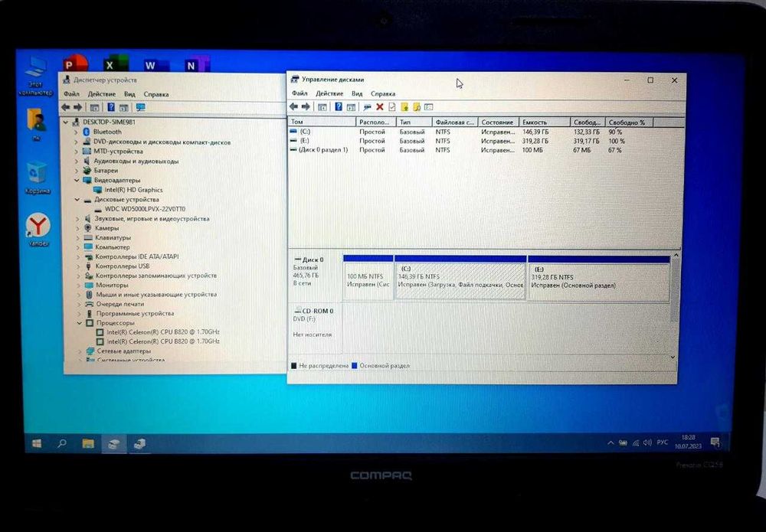Open Действие menu in Device Manager
The height and width of the screenshot is (532, 766).
[102, 93]
